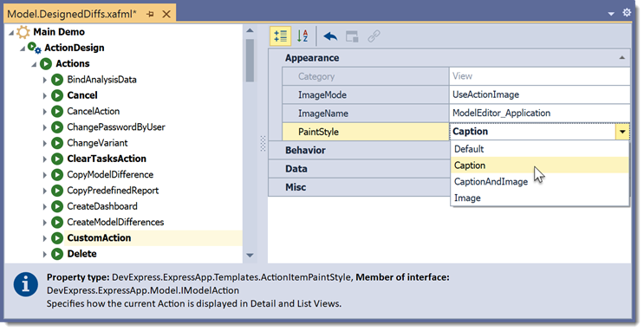This screenshot has height=331, width=644.
Task: Click the CreateDashboard green icon
Action: pyautogui.click(x=57, y=206)
